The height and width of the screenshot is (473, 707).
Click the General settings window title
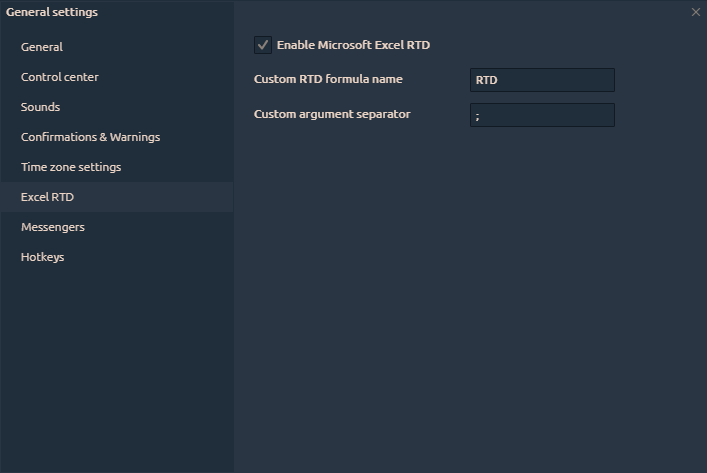click(52, 12)
